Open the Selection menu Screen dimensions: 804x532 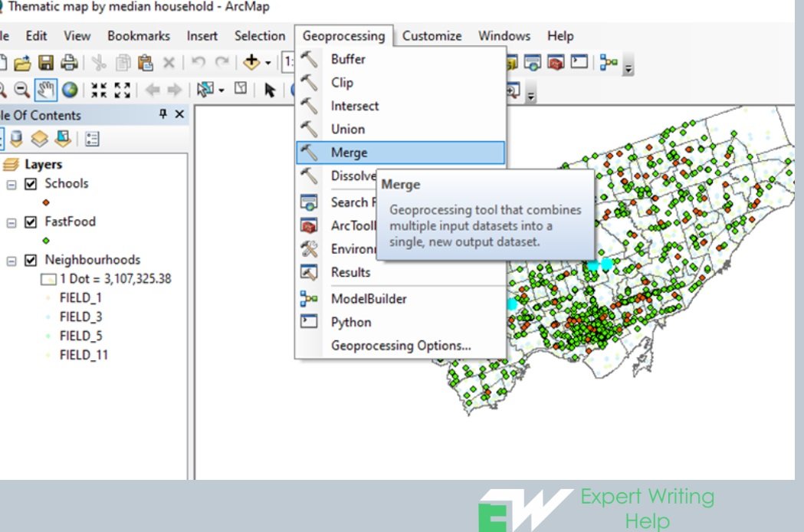pos(259,35)
